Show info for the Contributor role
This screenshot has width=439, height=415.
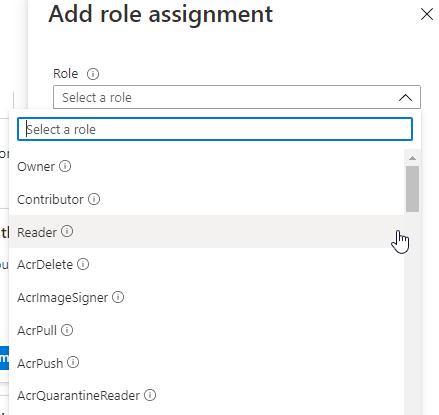(94, 199)
